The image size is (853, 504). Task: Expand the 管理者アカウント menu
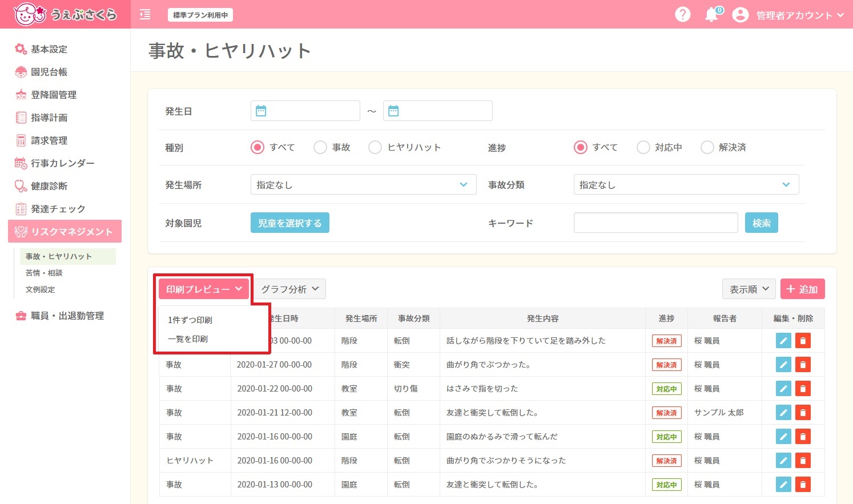tap(800, 15)
